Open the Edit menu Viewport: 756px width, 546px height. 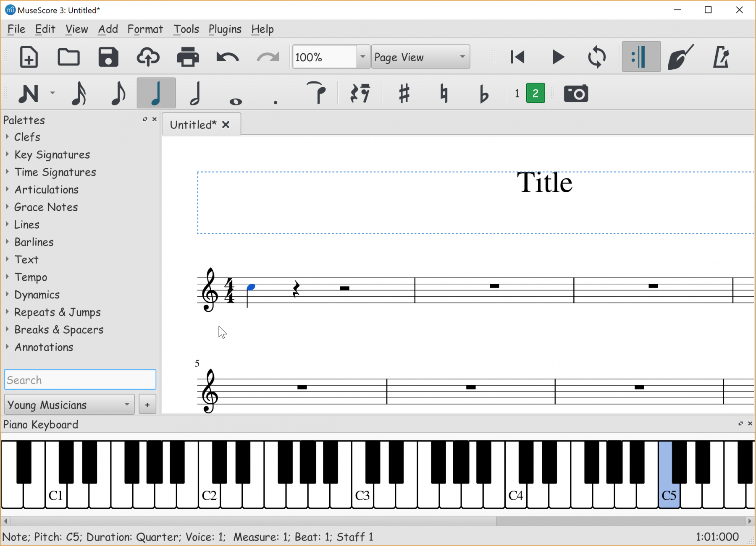pos(45,29)
